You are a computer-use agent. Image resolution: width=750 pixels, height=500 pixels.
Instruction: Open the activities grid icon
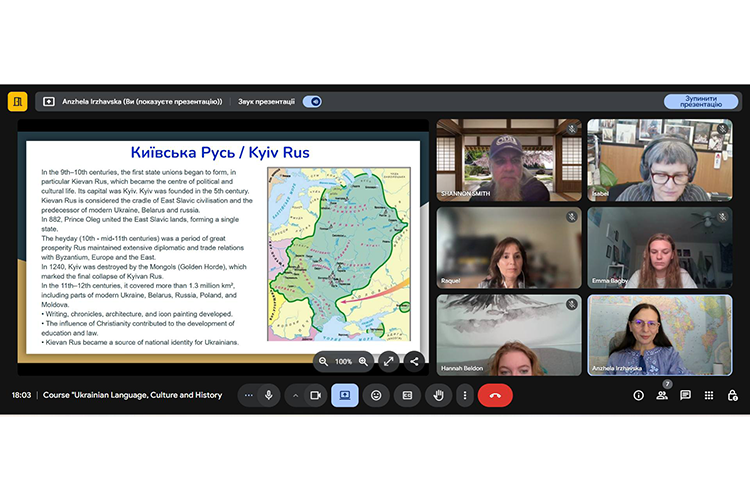click(x=709, y=395)
